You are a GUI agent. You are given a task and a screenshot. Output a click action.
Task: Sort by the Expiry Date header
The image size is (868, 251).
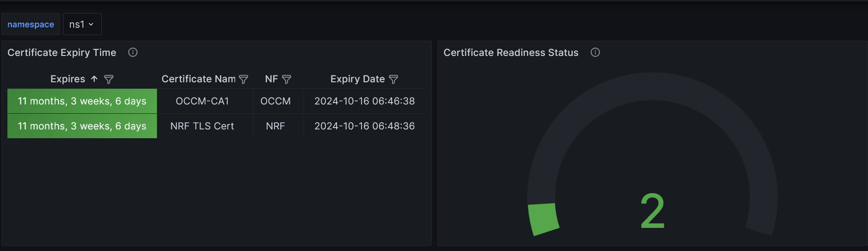pyautogui.click(x=357, y=79)
